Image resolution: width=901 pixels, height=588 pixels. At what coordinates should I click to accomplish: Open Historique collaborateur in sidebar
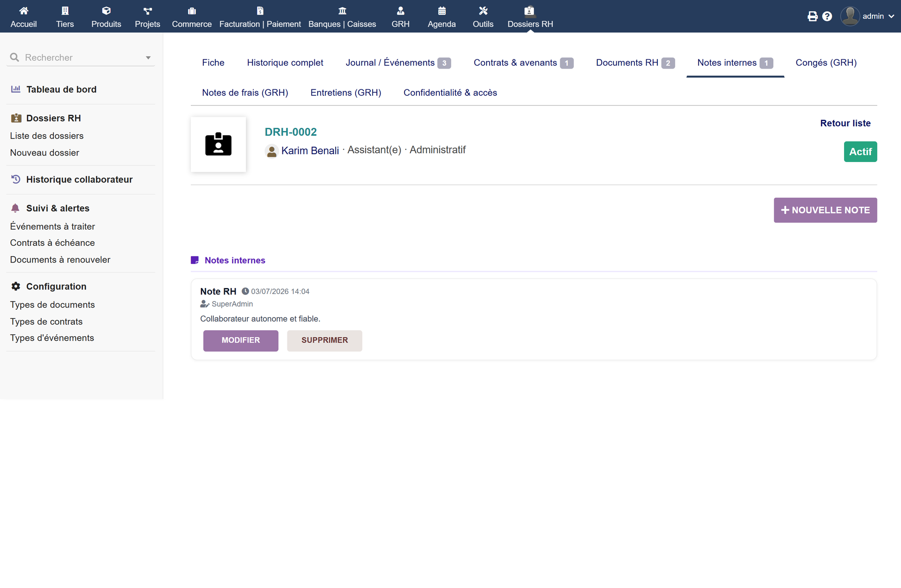(79, 179)
